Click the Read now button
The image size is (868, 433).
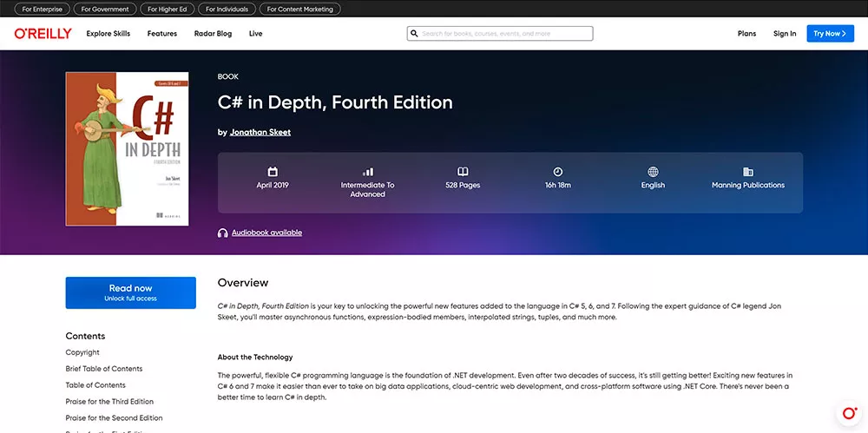point(131,293)
